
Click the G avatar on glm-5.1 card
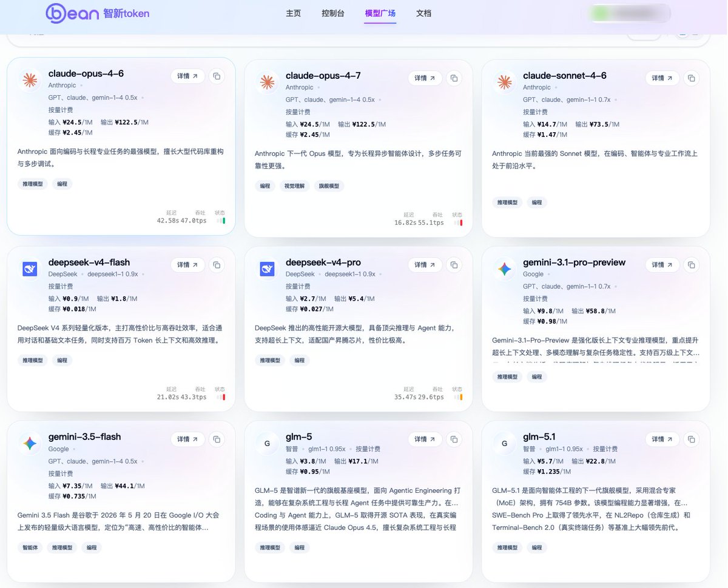(x=504, y=443)
